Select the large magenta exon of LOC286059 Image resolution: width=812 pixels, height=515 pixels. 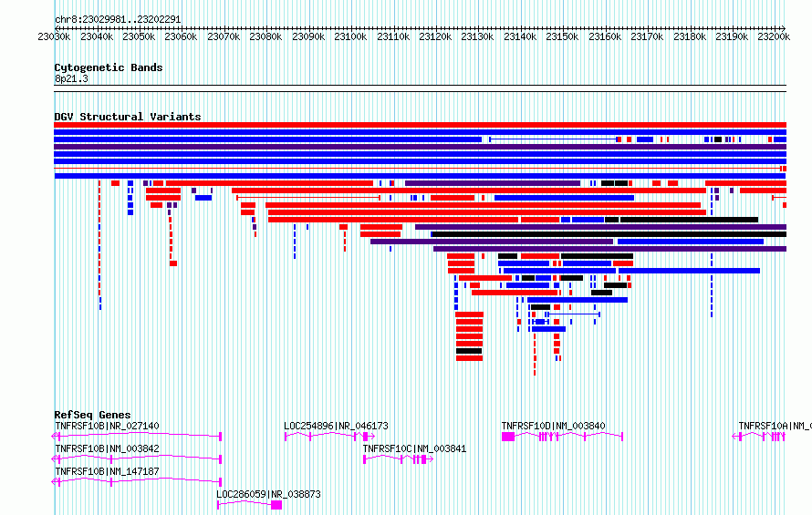pos(276,505)
